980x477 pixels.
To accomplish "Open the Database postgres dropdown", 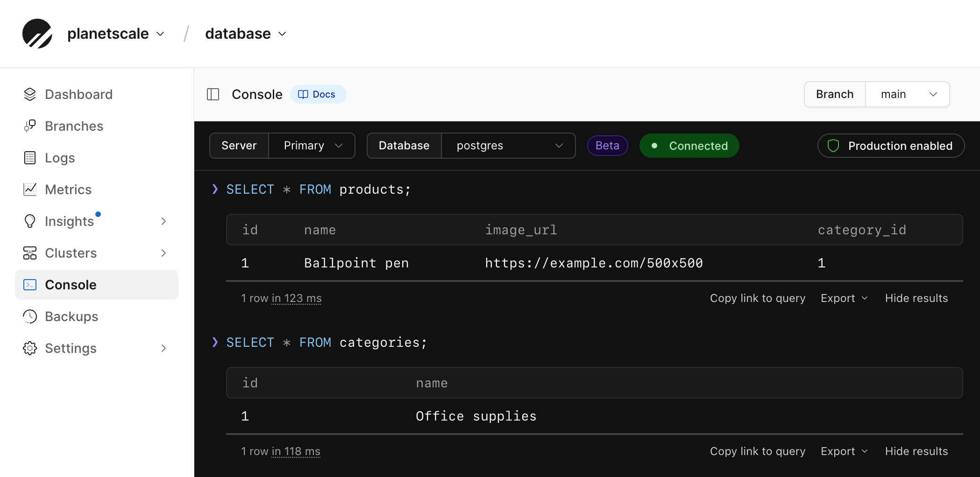I will (509, 146).
